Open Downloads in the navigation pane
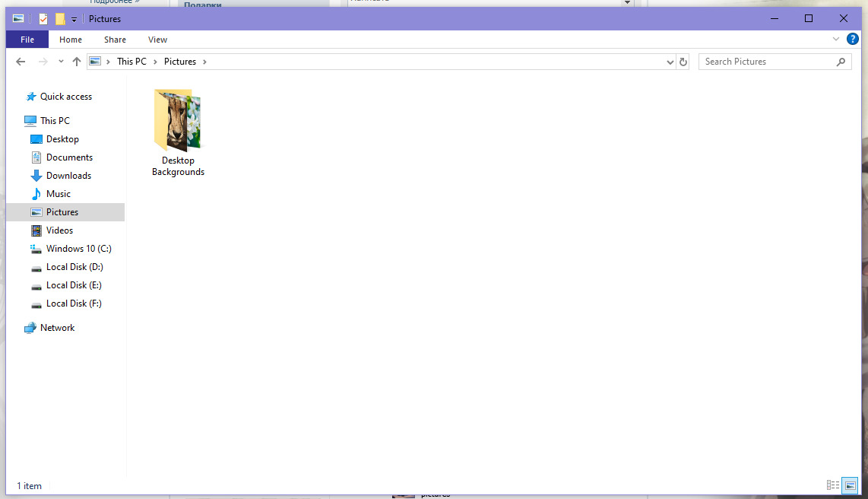Image resolution: width=868 pixels, height=499 pixels. click(x=68, y=176)
